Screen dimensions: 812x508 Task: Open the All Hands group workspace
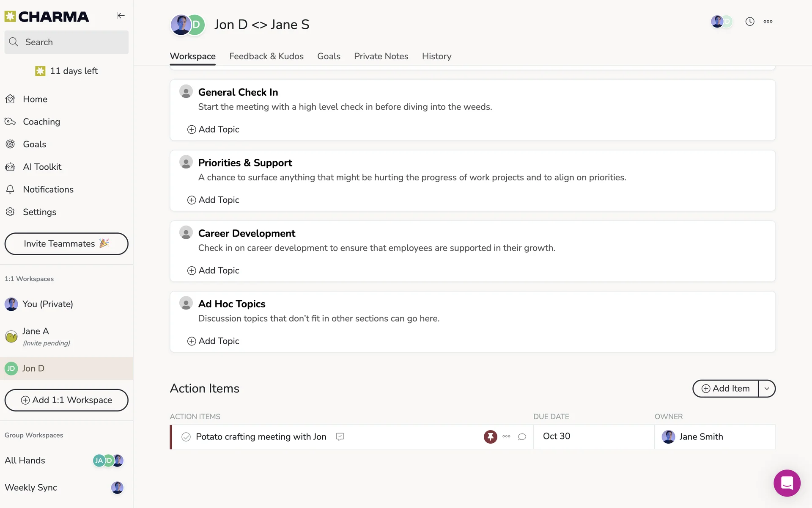click(x=25, y=460)
